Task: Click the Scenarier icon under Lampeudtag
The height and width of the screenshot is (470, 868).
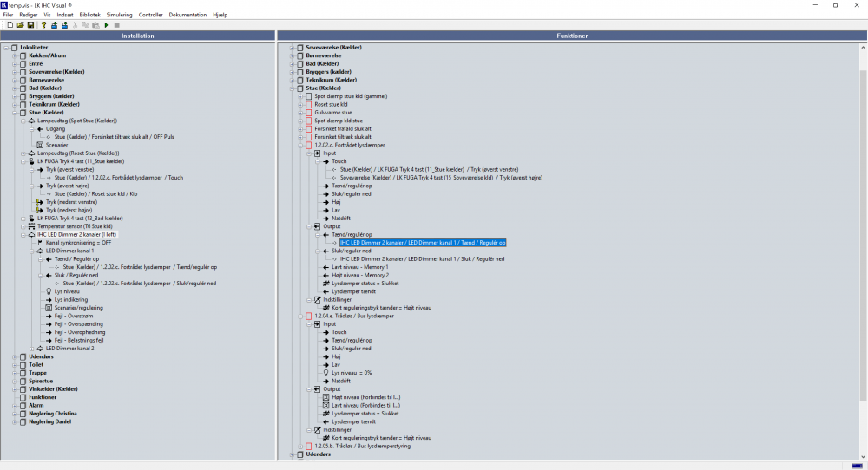Action: (x=40, y=145)
